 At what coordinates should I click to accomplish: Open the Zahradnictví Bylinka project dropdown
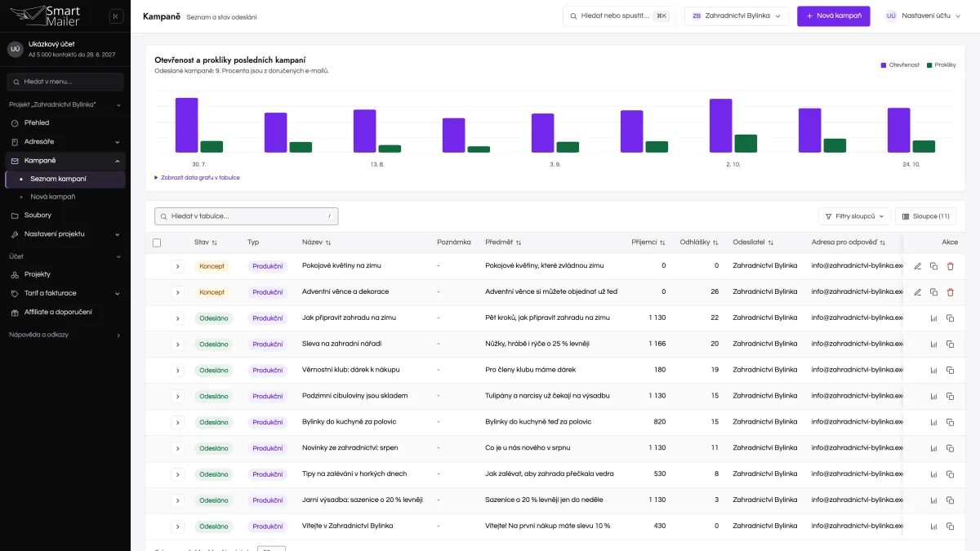737,16
